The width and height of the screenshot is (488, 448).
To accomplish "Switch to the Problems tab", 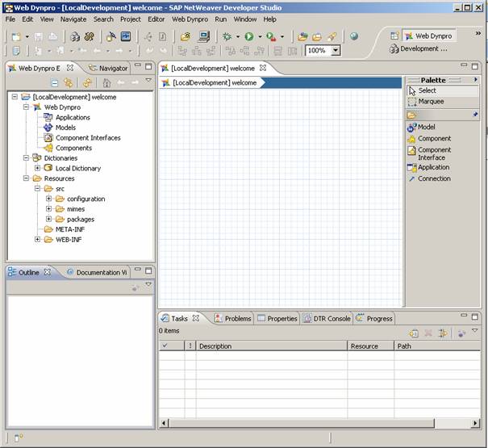I will point(237,319).
